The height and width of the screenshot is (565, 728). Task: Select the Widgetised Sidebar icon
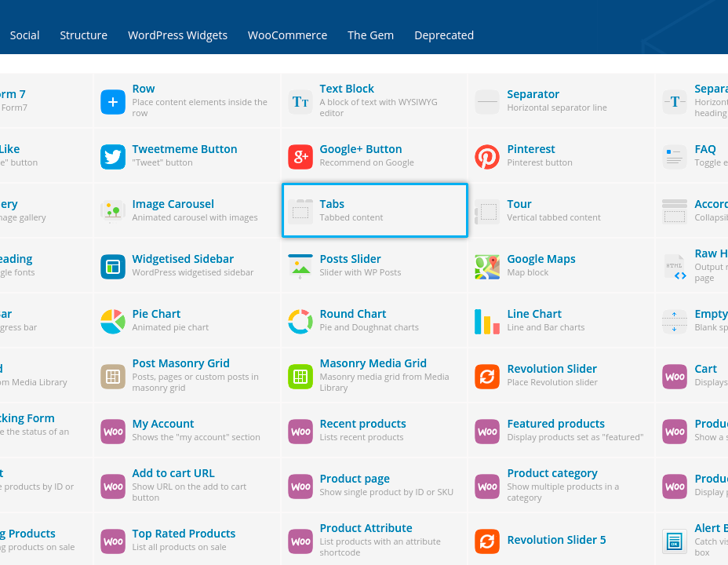pos(113,267)
